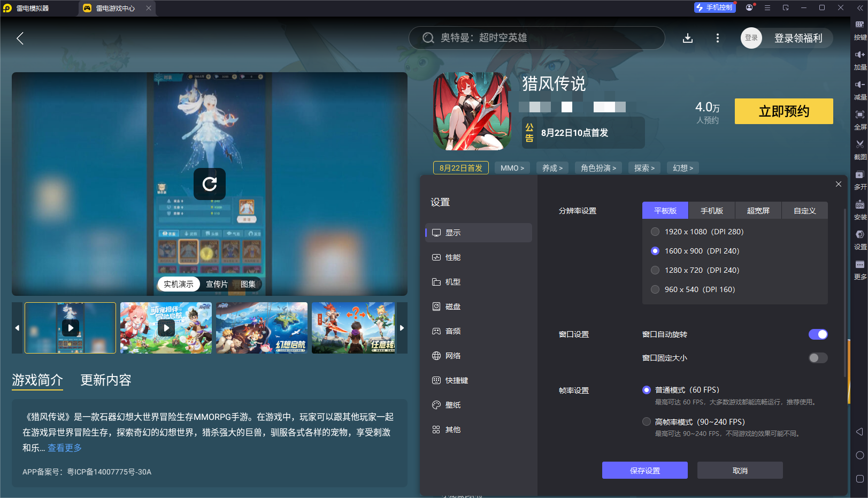Viewport: 868px width, 498px height.
Task: Click the search field 奥特曼：超时空英雄
Action: point(536,38)
